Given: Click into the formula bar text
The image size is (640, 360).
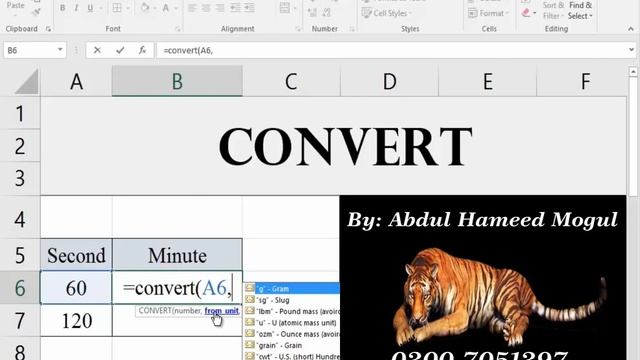Looking at the screenshot, I should pos(392,50).
